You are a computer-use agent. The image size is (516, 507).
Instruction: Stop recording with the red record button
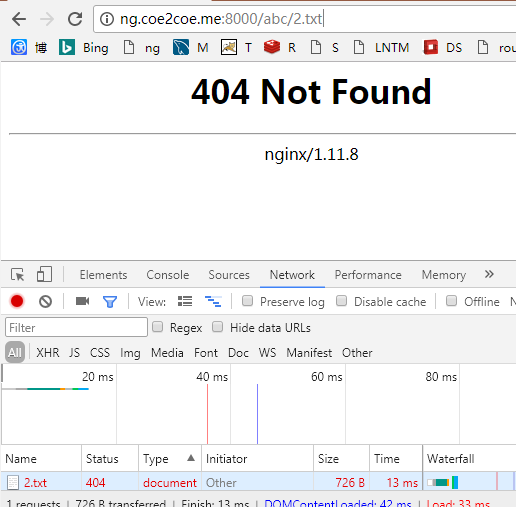pyautogui.click(x=17, y=301)
